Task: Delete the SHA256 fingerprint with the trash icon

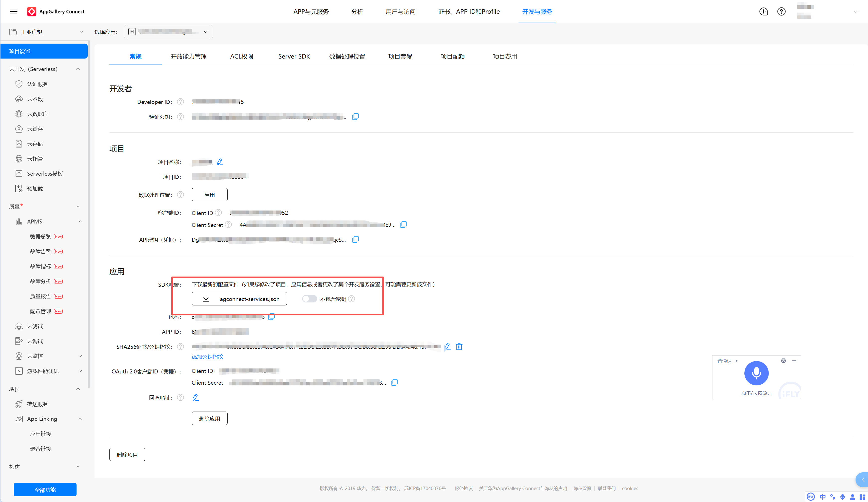Action: click(459, 346)
